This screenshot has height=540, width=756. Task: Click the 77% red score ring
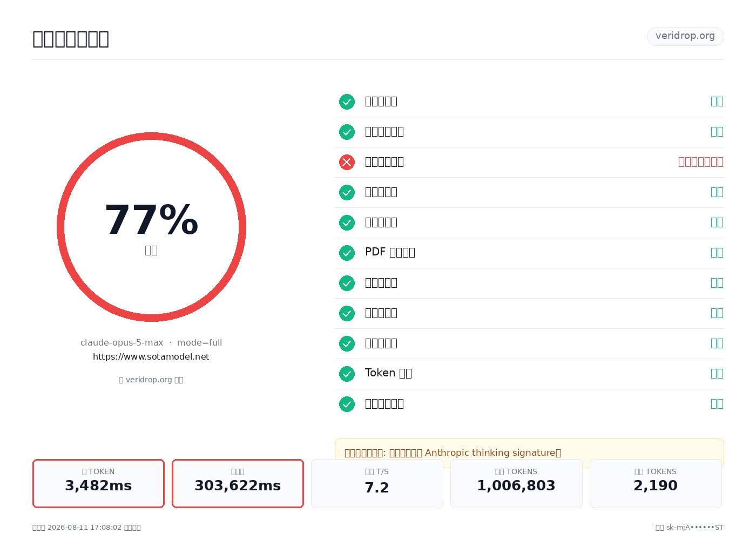pos(151,227)
